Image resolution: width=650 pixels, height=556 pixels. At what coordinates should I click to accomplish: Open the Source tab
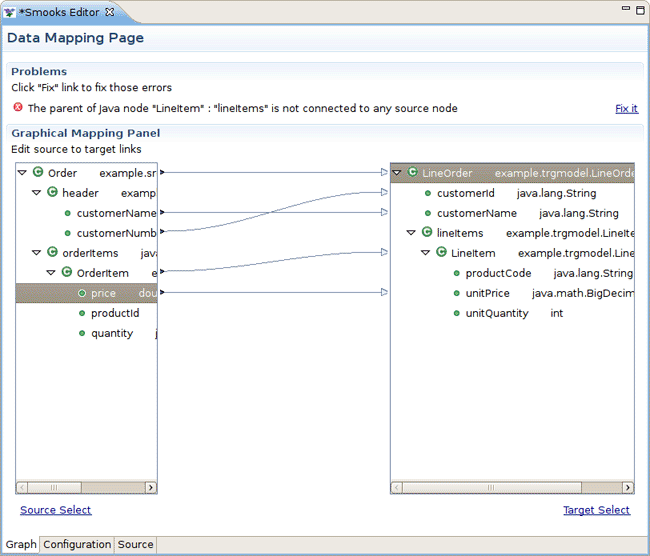[x=135, y=545]
